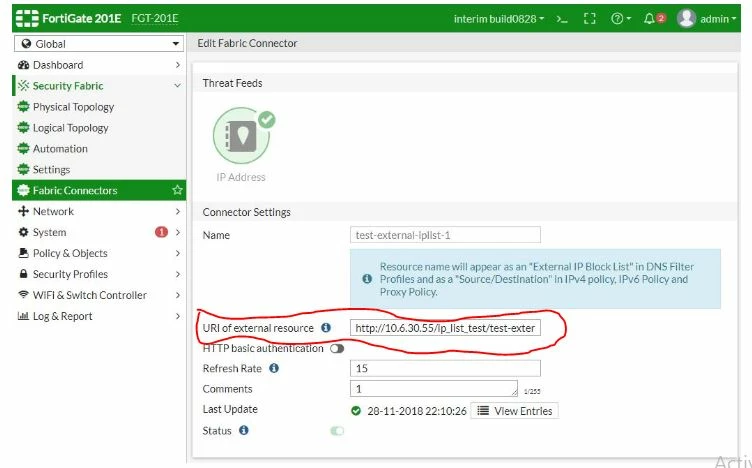This screenshot has height=468, width=752.
Task: Click the View Entries button
Action: pyautogui.click(x=514, y=411)
